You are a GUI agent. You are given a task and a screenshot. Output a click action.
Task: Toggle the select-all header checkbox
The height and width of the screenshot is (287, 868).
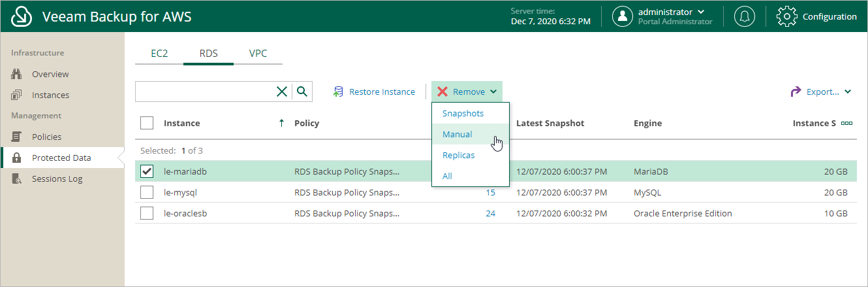click(147, 123)
